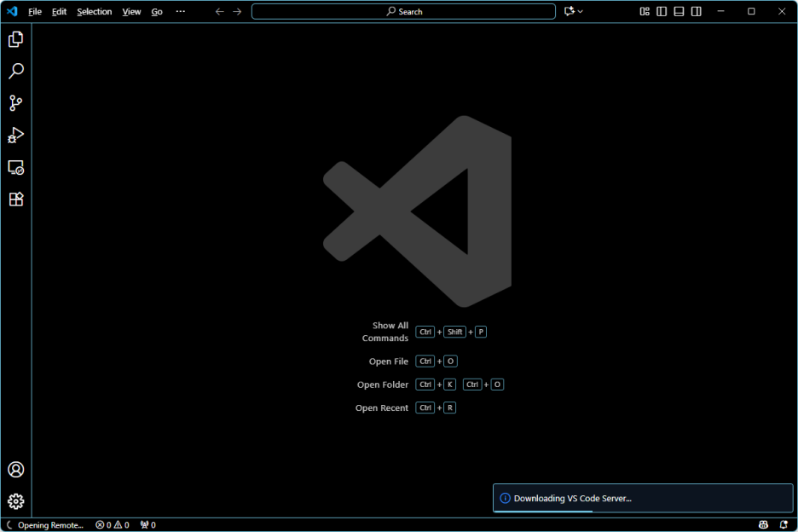
Task: Open the Search view in activity bar
Action: tap(16, 71)
